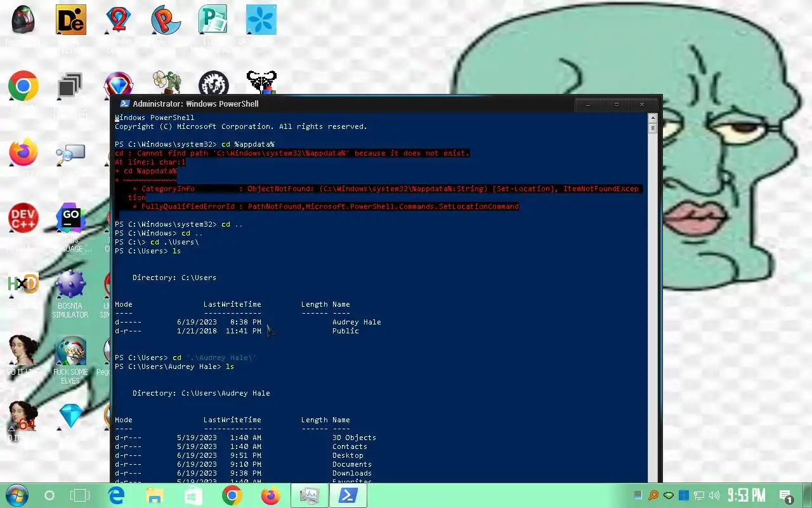The height and width of the screenshot is (508, 812).
Task: Open the Bejeweled gem ring desktop icon
Action: [118, 84]
